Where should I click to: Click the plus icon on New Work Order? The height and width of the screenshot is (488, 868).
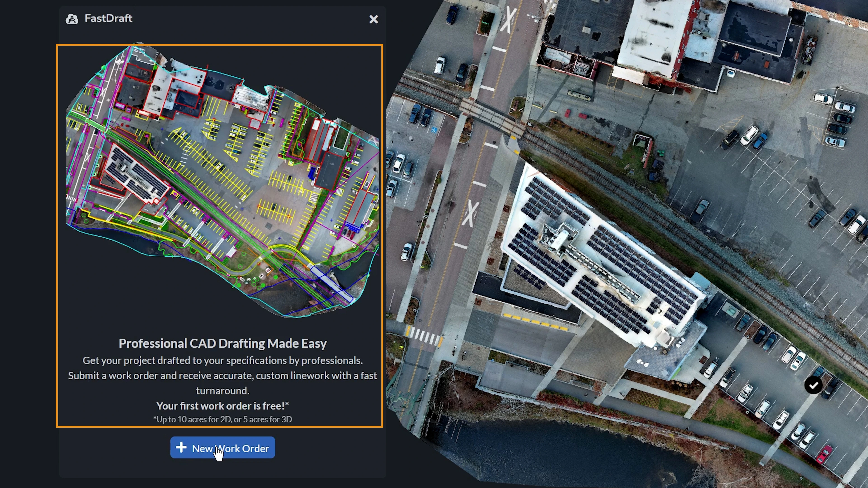(181, 448)
